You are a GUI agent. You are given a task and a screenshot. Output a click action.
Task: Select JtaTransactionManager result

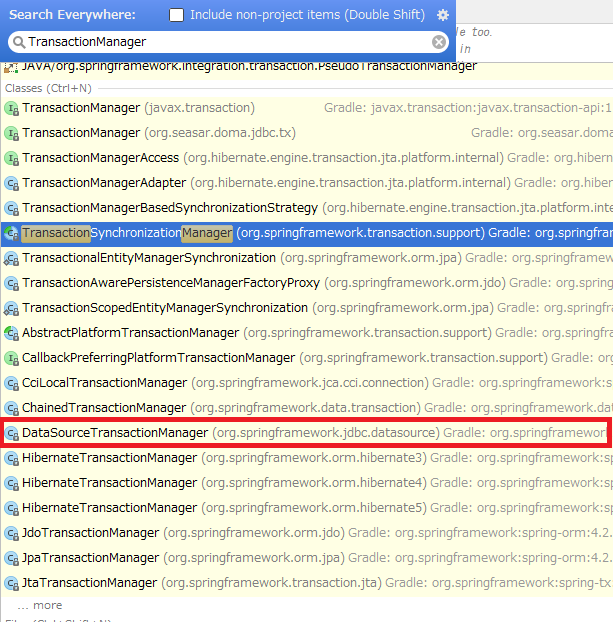[x=307, y=583]
